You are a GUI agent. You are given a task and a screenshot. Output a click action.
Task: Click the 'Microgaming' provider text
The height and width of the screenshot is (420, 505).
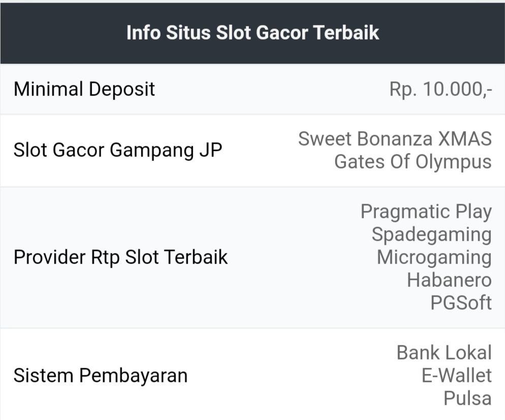(434, 257)
